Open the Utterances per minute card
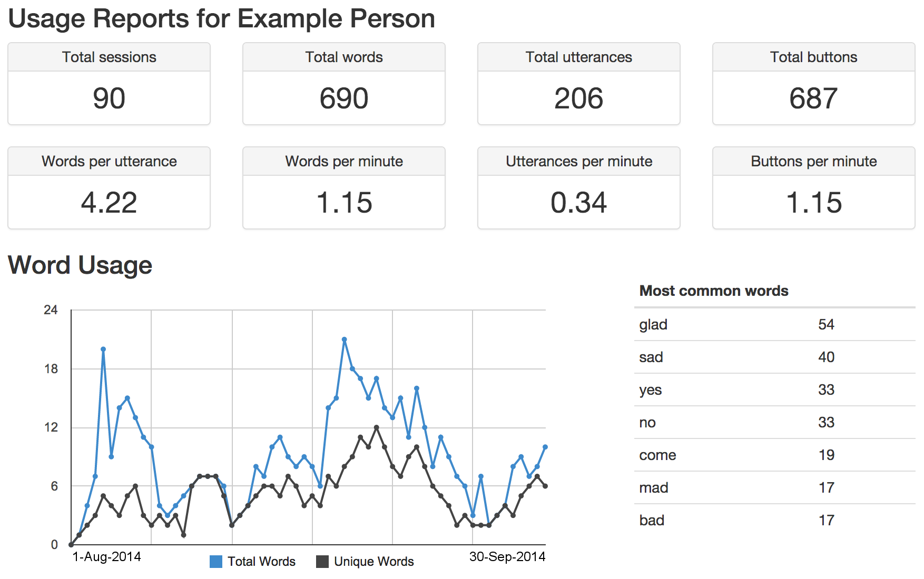 click(579, 188)
